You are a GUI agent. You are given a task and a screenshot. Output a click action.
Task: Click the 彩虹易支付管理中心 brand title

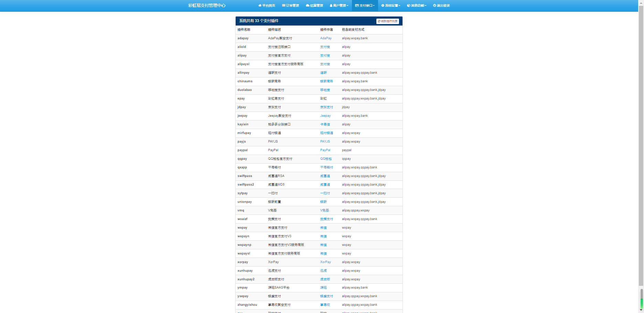[x=207, y=6]
